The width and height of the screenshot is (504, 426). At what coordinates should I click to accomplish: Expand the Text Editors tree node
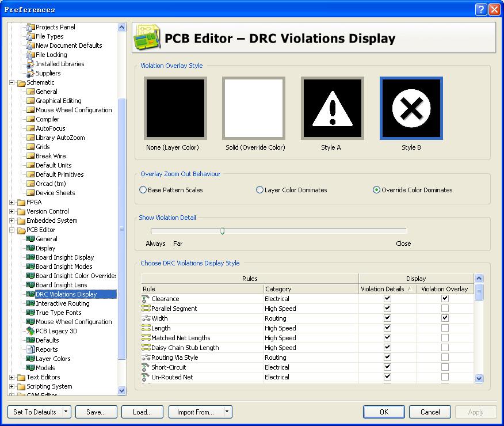click(x=12, y=377)
